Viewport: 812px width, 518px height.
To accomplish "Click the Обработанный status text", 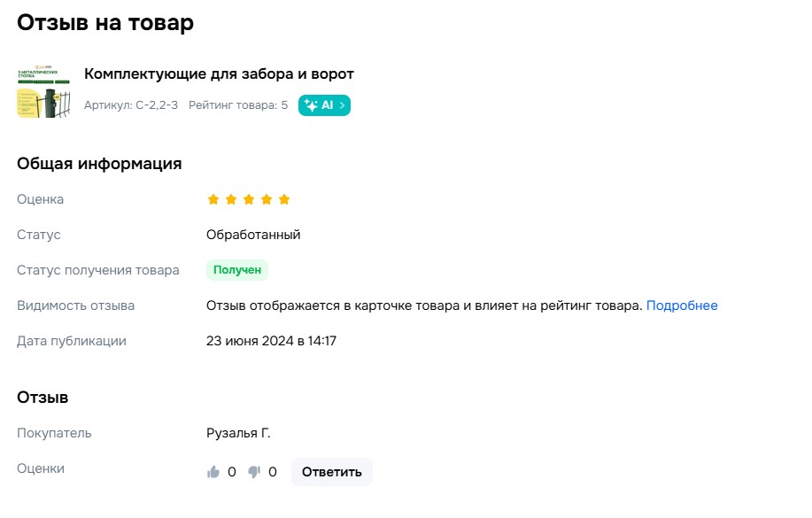I will coord(253,235).
